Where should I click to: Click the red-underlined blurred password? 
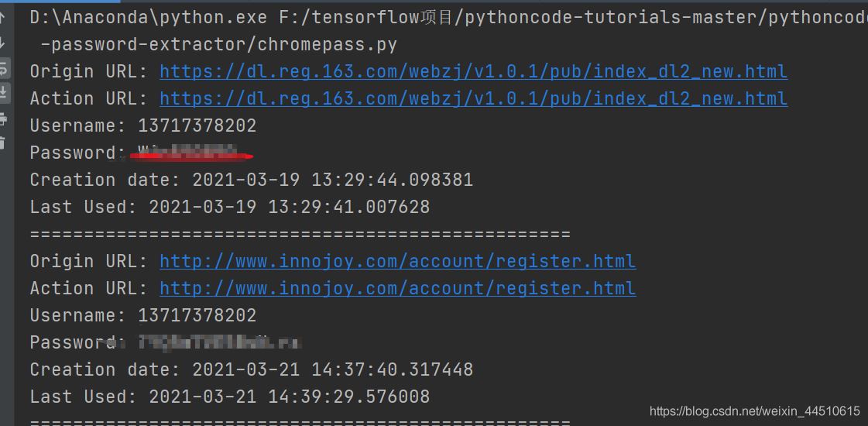189,152
